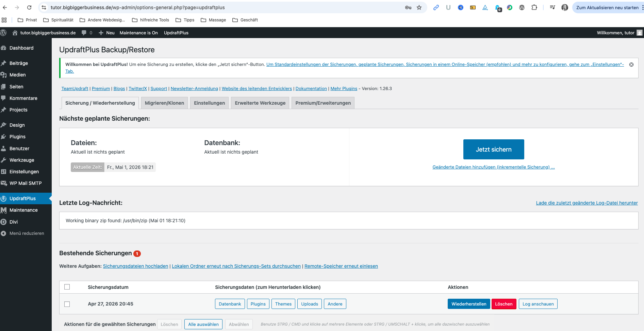Open the Sicherungsdateien hochladen link
644x331 pixels.
pyautogui.click(x=136, y=266)
